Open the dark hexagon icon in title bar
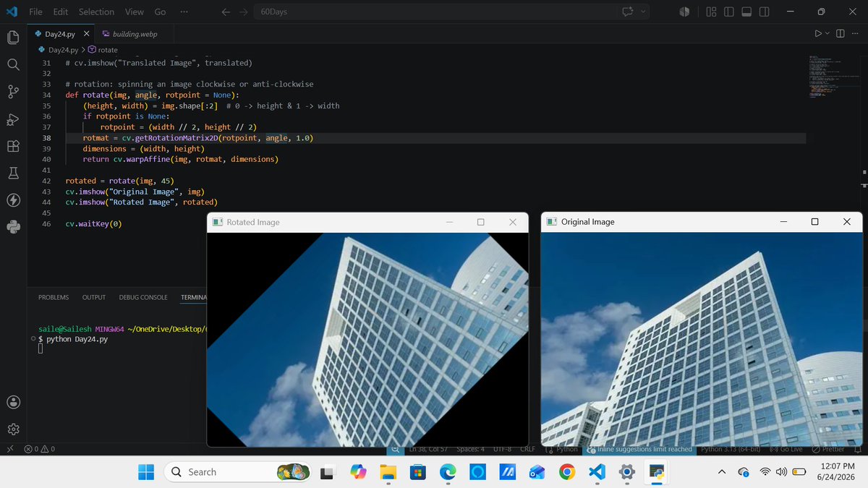This screenshot has height=488, width=868. [x=684, y=12]
